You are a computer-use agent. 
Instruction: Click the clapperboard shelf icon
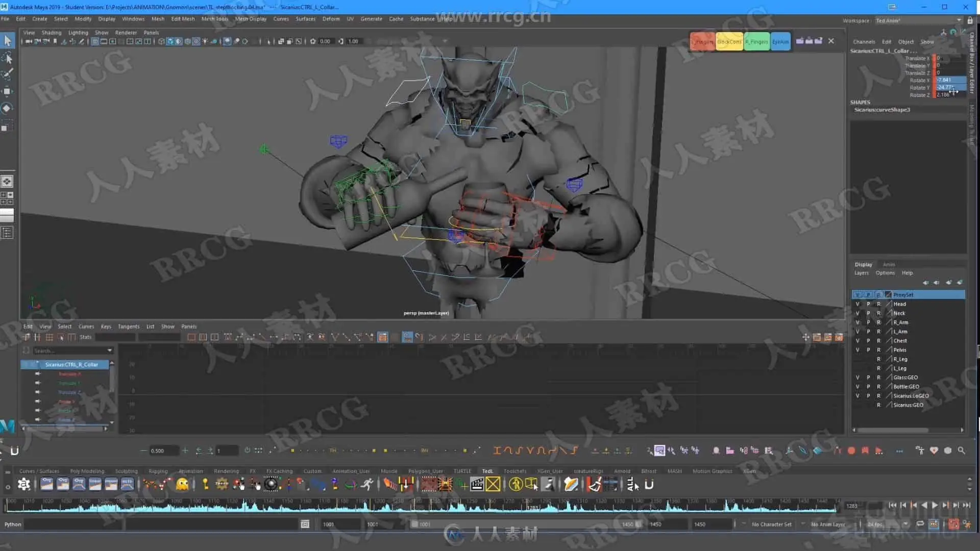click(x=477, y=484)
